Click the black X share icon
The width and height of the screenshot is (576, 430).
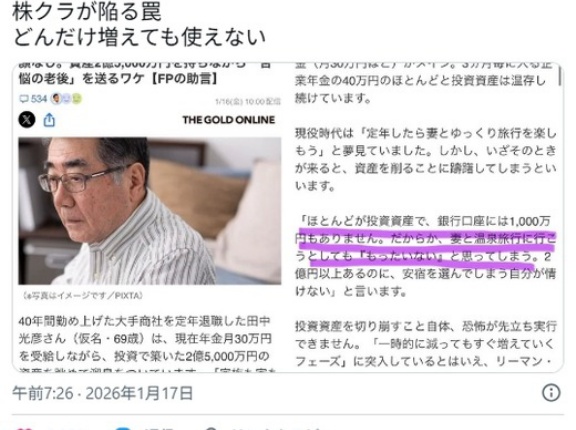[27, 120]
